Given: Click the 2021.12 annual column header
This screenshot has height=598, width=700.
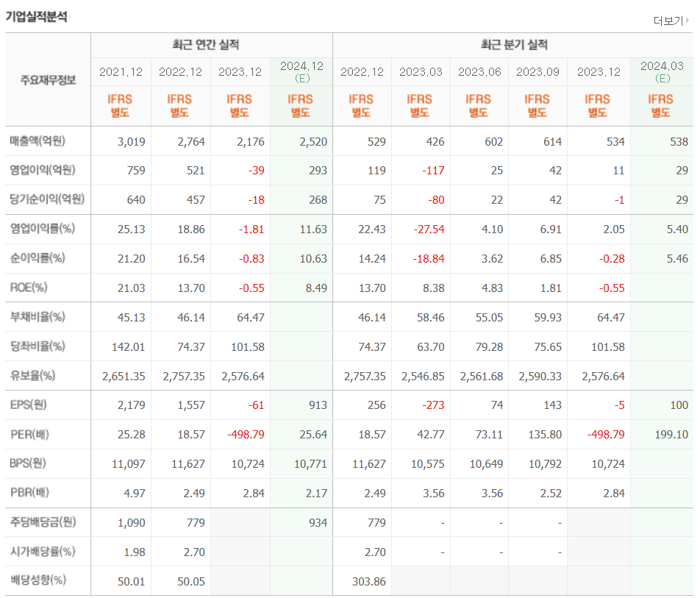Looking at the screenshot, I should click(121, 72).
